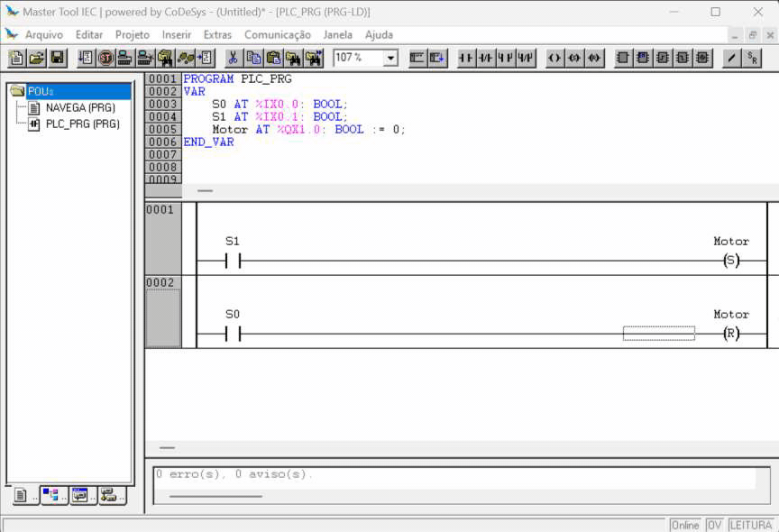Viewport: 779px width, 532px height.
Task: Click the footprints single step icon
Action: (186, 58)
